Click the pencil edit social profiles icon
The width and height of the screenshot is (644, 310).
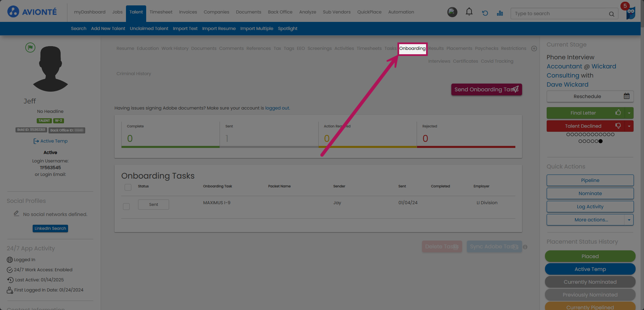(16, 213)
